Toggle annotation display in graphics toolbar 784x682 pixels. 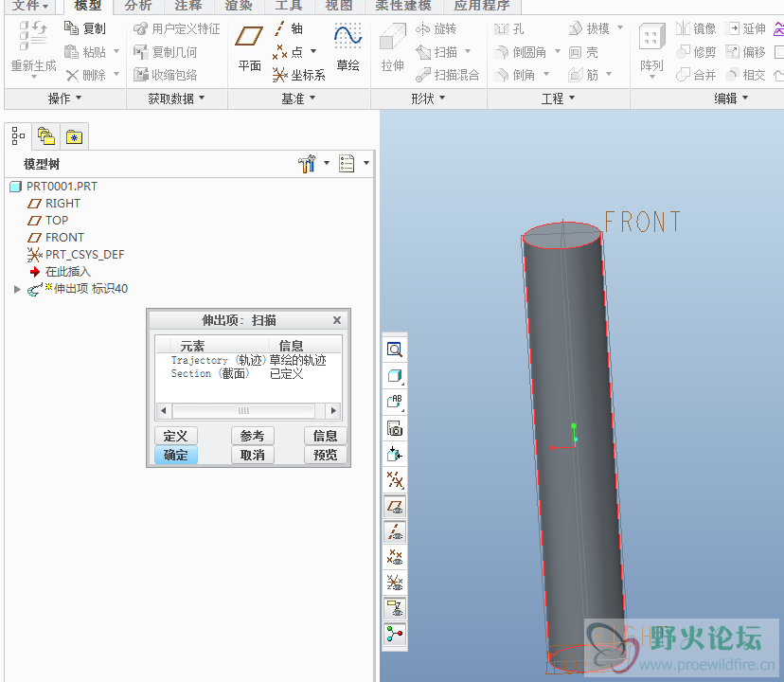pos(395,608)
